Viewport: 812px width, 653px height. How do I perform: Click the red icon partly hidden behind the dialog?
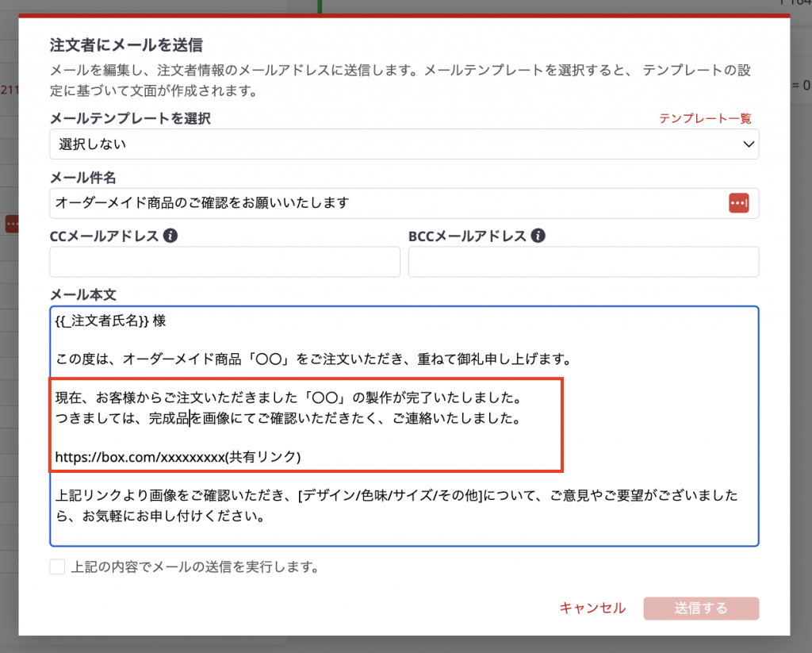[11, 224]
